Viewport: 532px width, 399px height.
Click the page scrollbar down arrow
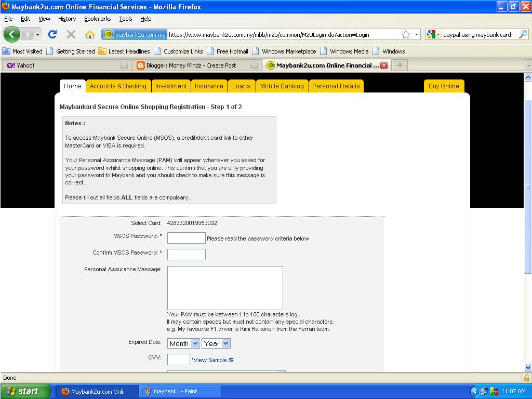(528, 367)
